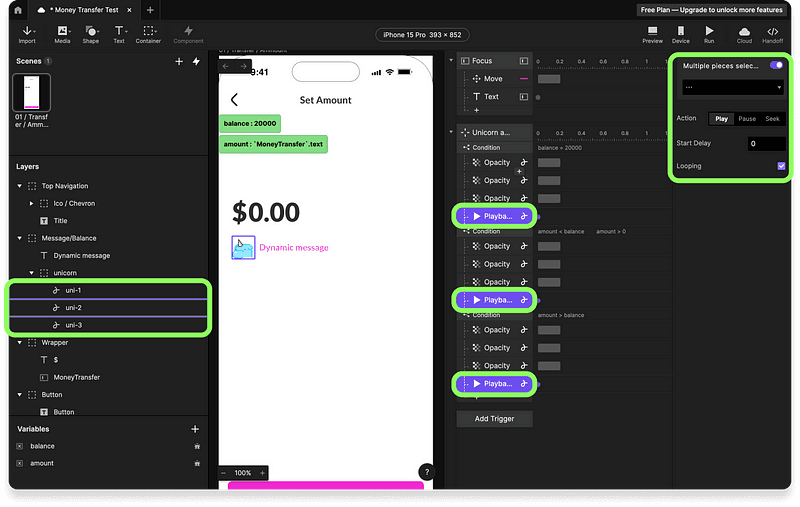Add a new scene
The width and height of the screenshot is (800, 507).
(x=179, y=61)
